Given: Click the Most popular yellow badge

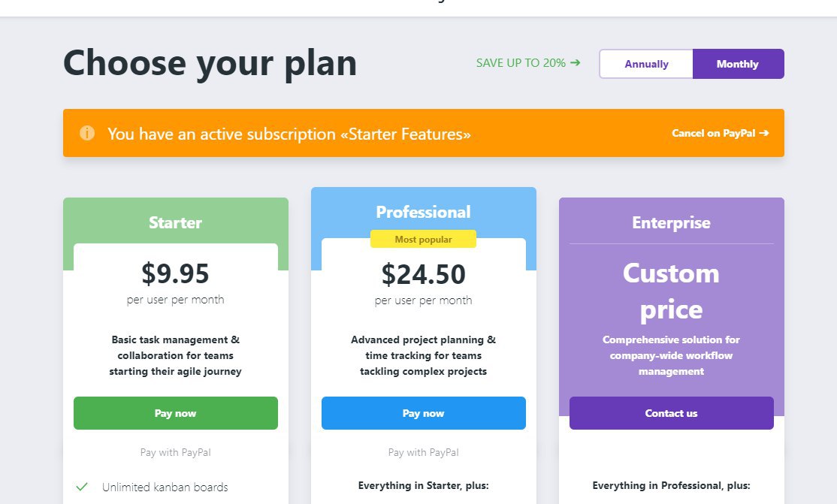Looking at the screenshot, I should [x=423, y=239].
